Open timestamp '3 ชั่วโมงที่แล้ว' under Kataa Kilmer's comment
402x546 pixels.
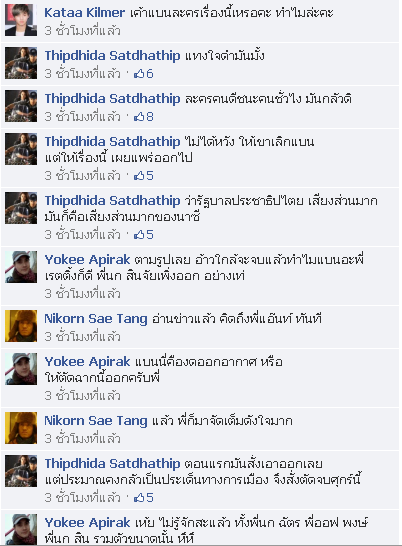[x=83, y=31]
